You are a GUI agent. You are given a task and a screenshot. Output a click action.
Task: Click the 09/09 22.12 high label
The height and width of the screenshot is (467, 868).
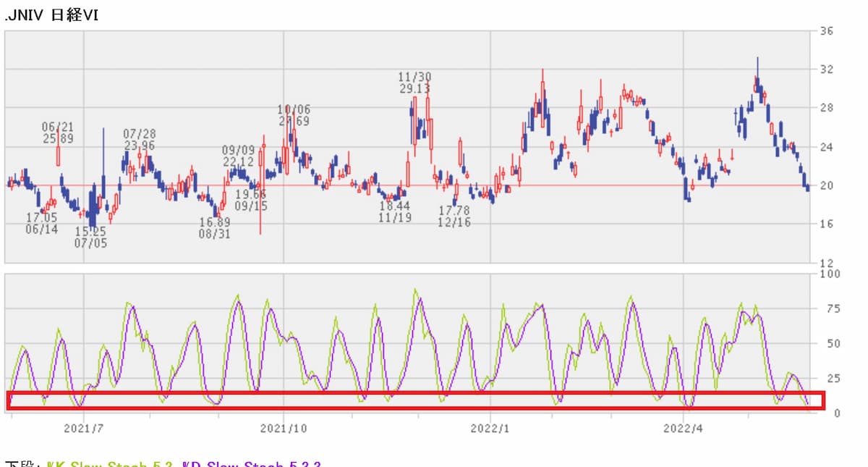click(238, 156)
